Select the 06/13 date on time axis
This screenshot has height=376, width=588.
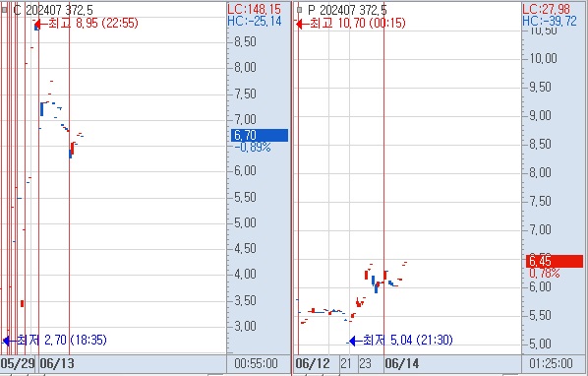point(57,363)
